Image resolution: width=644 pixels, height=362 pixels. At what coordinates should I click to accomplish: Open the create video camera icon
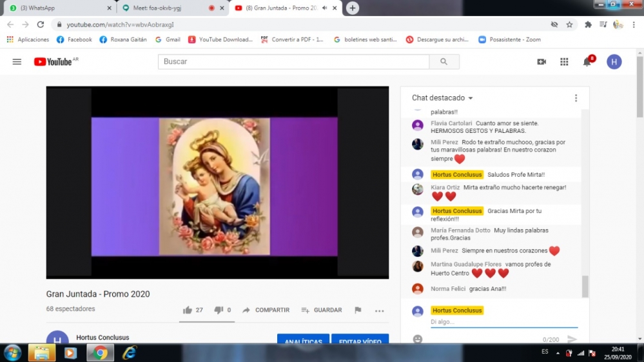point(542,62)
